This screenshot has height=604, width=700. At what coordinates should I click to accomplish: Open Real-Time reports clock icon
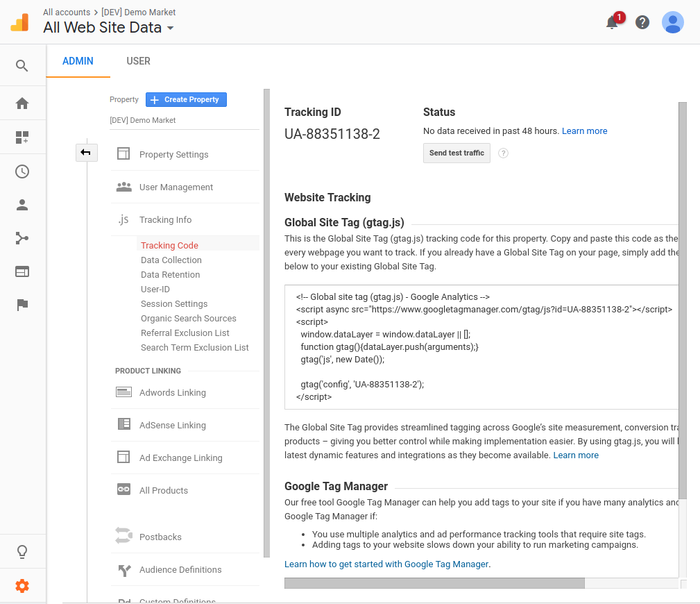pos(22,171)
